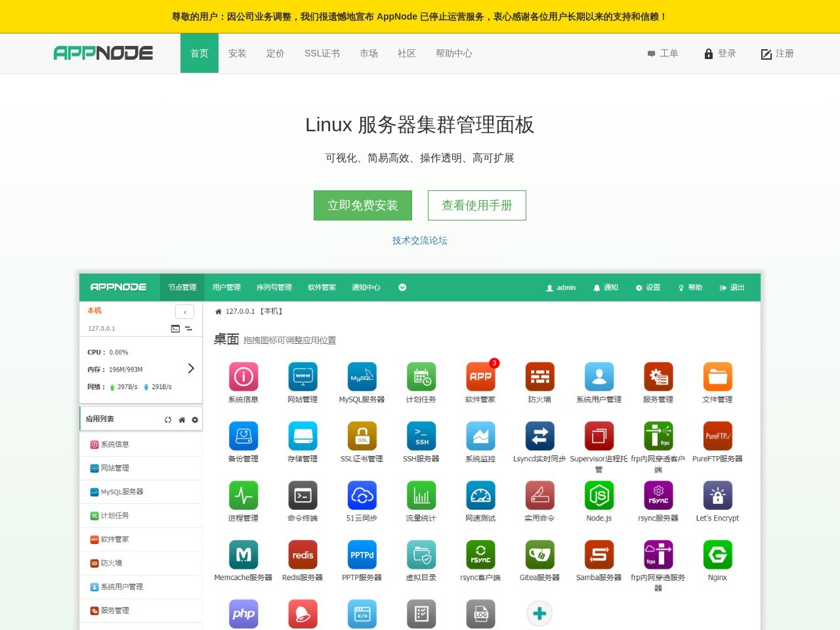Open the MySQL服务器 desktop icon

pyautogui.click(x=362, y=377)
